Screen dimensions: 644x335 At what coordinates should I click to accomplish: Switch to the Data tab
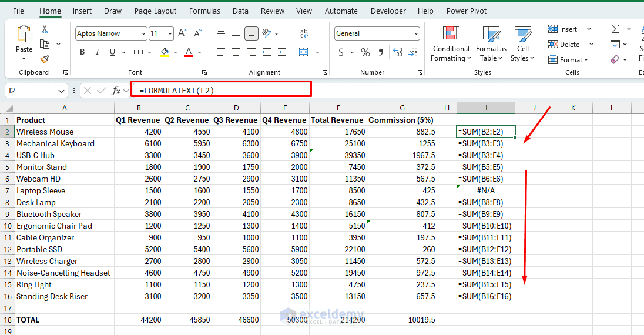(240, 11)
